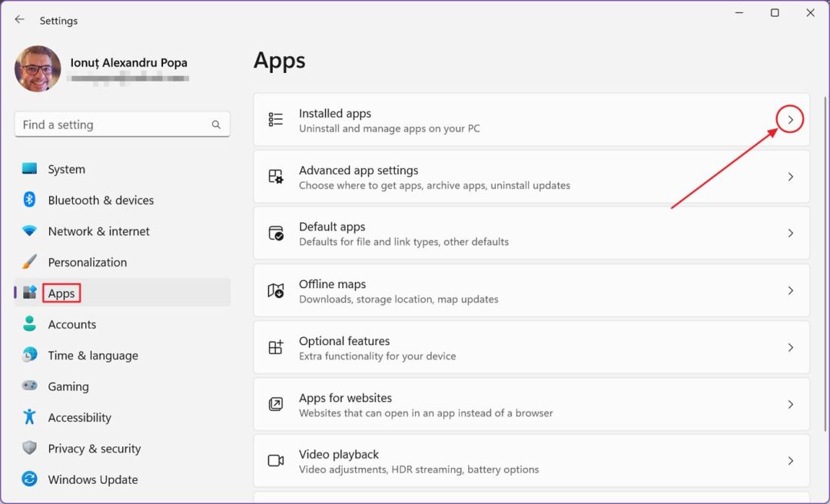Click the name Ionuț Alexandru Popa

point(128,62)
